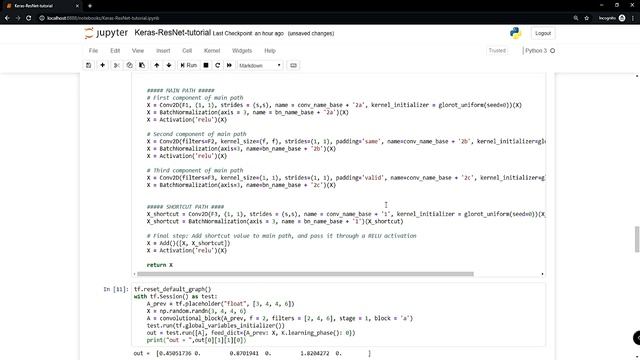Restart kernel and run all cells
The width and height of the screenshot is (640, 360).
229,65
